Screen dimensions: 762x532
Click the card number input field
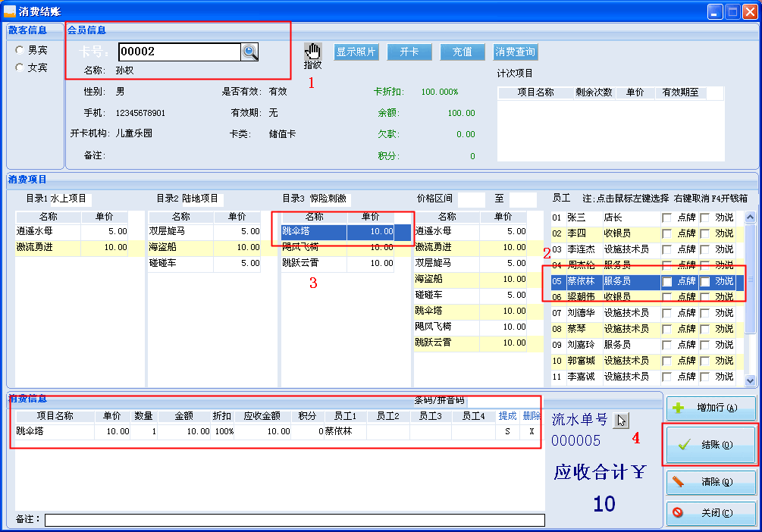(x=180, y=52)
